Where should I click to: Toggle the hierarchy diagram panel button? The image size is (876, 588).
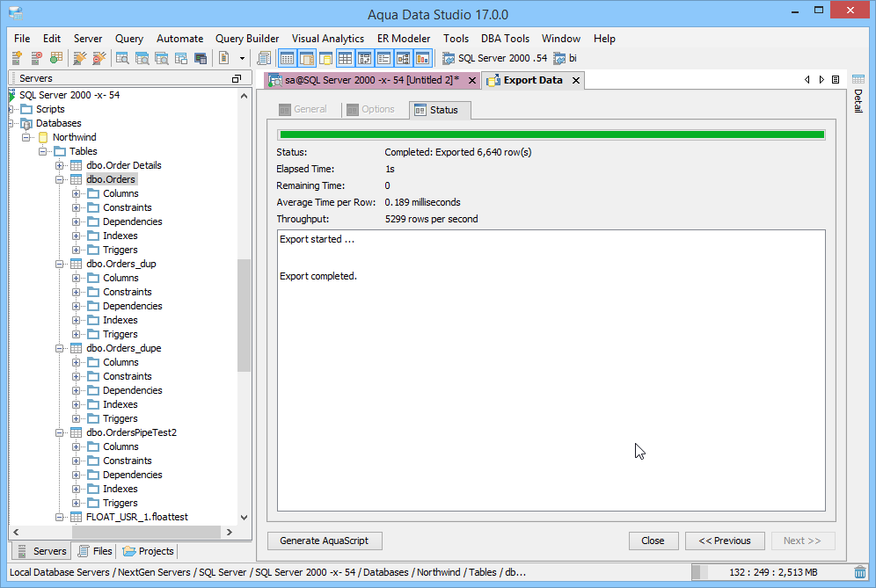pos(404,58)
